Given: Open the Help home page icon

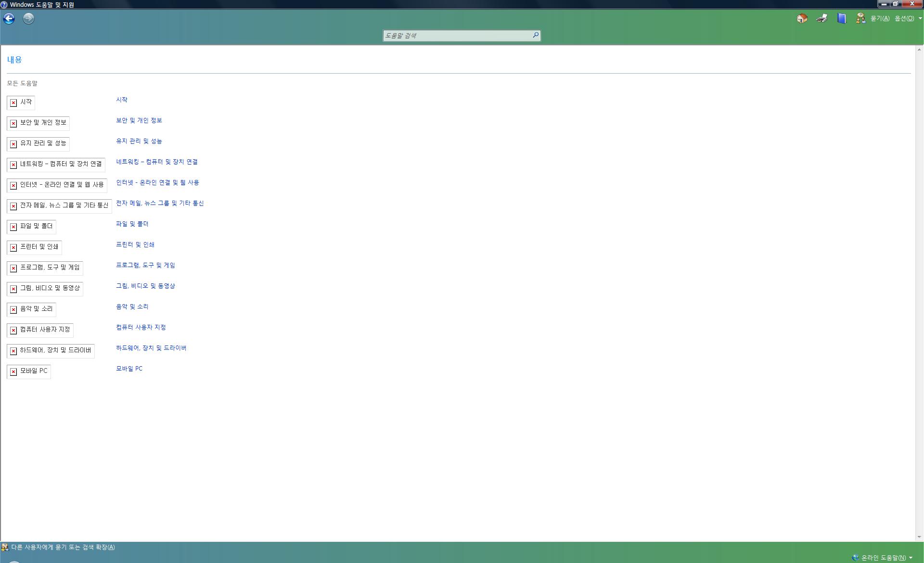Looking at the screenshot, I should pos(802,18).
